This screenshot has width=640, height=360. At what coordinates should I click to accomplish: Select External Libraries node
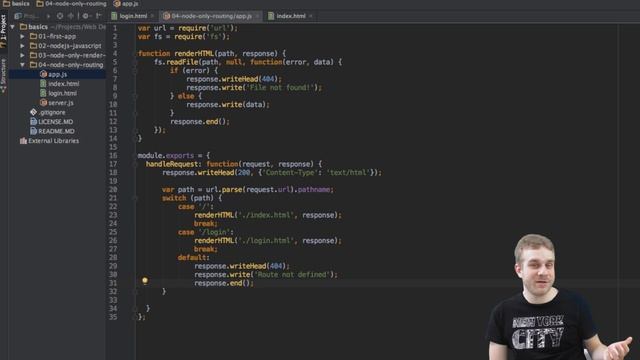click(x=53, y=141)
